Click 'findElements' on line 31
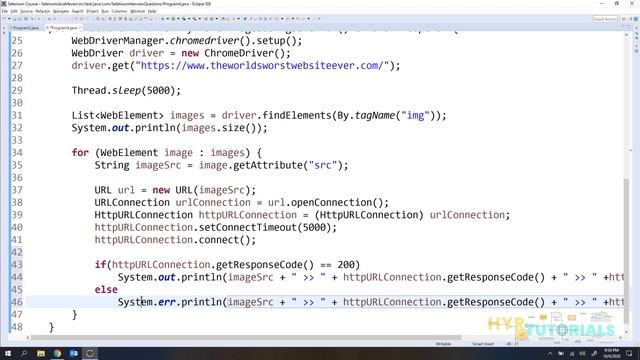640x360 pixels. (297, 116)
